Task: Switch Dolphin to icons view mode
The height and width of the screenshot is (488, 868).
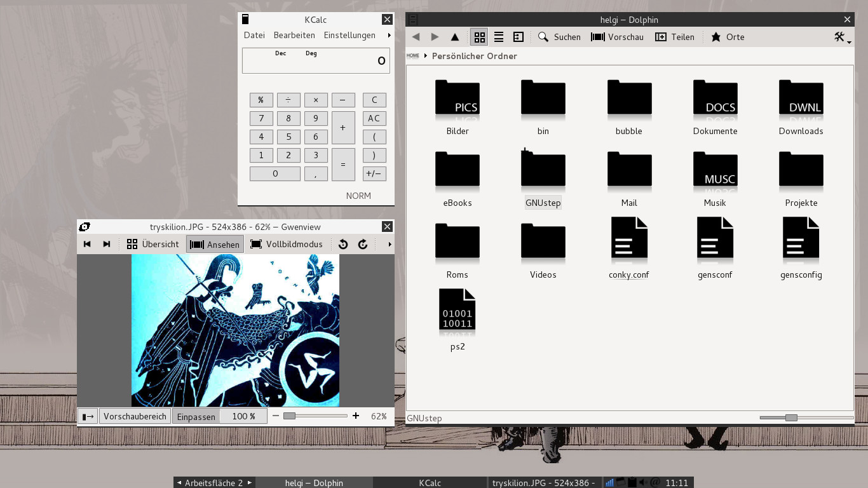Action: 479,37
